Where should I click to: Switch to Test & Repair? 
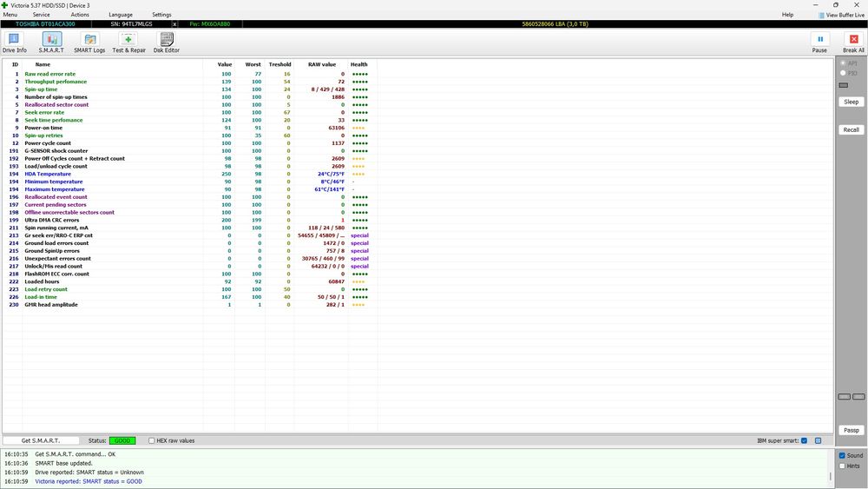click(128, 43)
